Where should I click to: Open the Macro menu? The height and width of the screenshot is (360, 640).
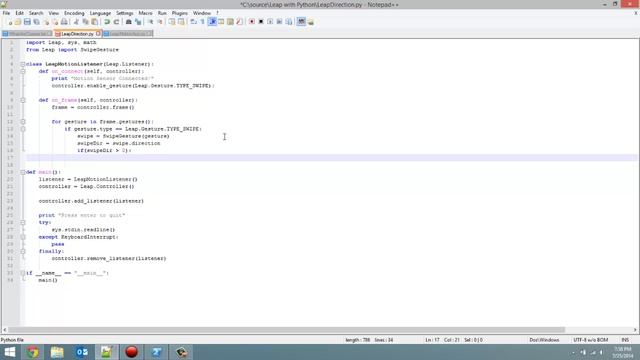coord(145,13)
